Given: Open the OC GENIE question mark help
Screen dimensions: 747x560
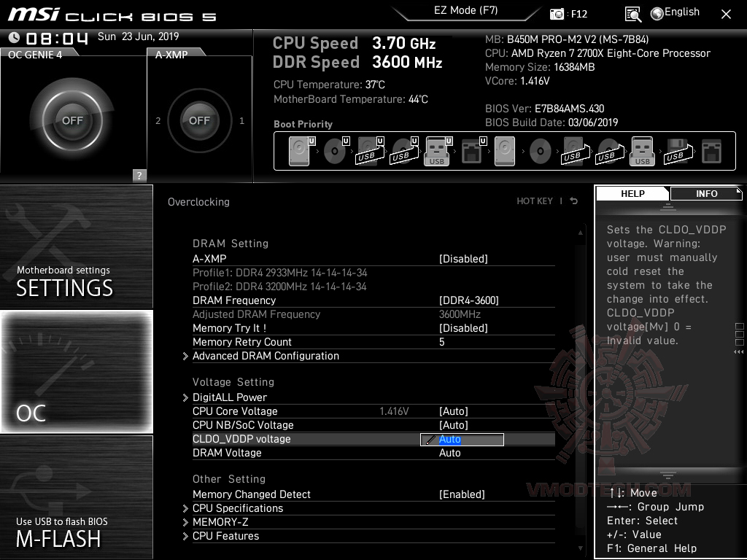Looking at the screenshot, I should pos(139,175).
